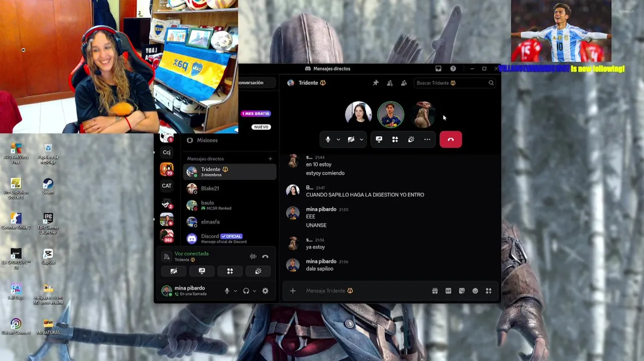Toggle noise suppression in voice panel
Image resolution: width=644 pixels, height=361 pixels.
(x=253, y=257)
